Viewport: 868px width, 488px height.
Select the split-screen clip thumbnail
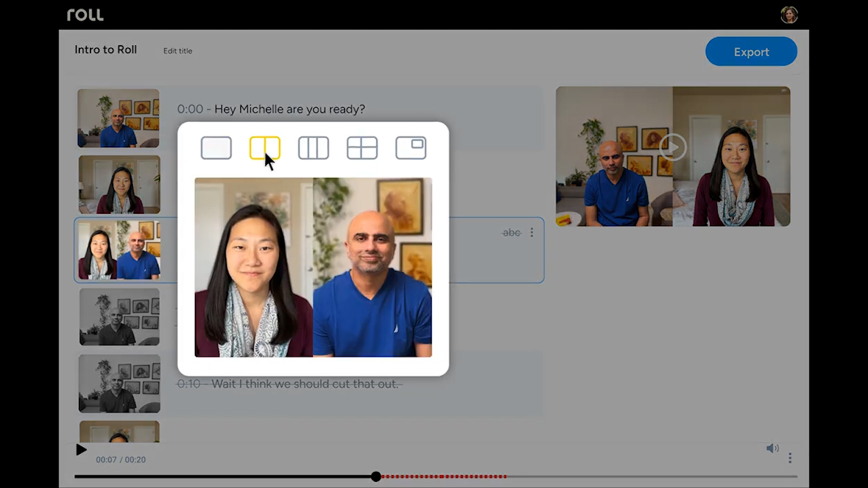pos(120,250)
